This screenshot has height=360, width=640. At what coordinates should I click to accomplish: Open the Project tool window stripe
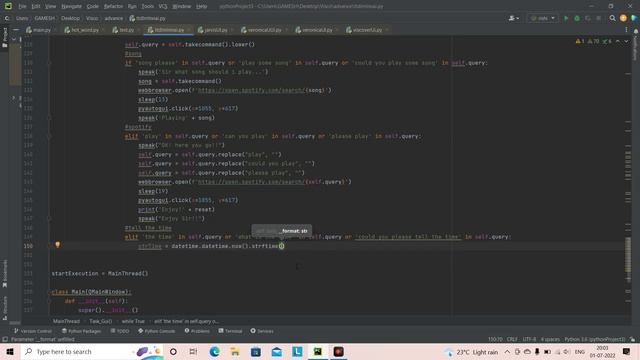(x=5, y=38)
